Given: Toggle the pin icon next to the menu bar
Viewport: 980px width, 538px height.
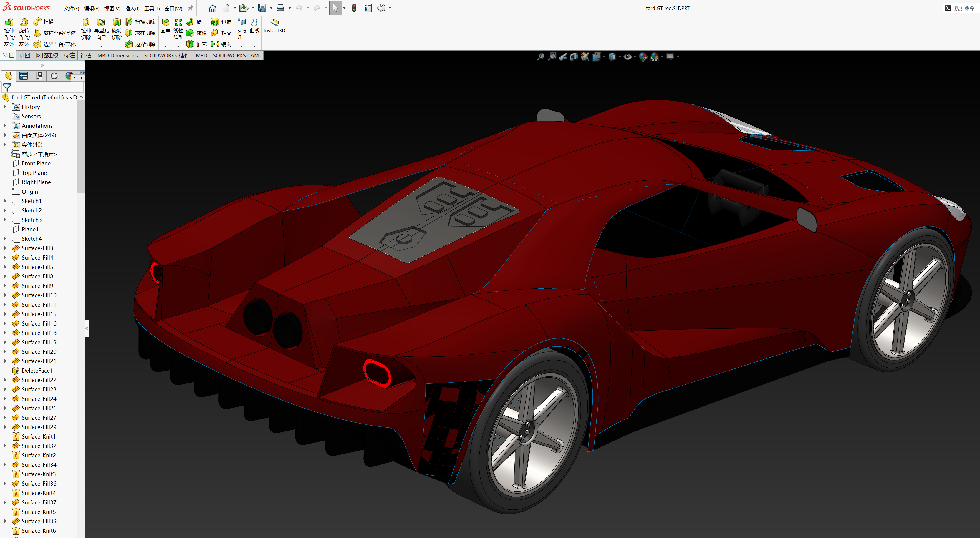Looking at the screenshot, I should click(x=191, y=8).
